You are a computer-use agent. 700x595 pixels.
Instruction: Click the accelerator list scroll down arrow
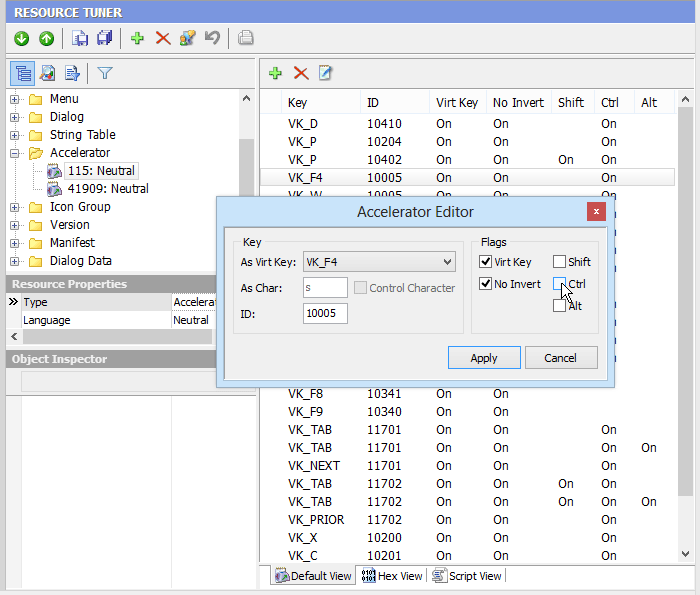click(685, 554)
